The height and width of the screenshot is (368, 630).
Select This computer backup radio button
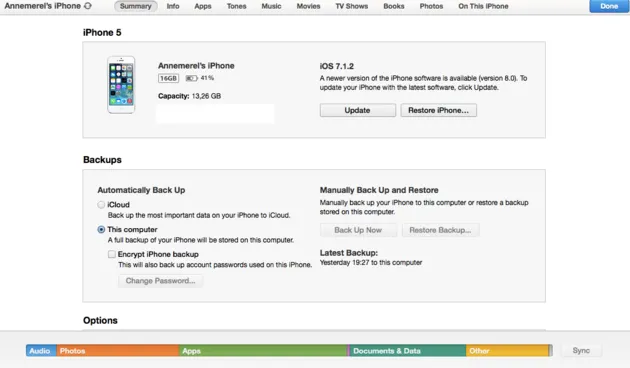pos(101,229)
